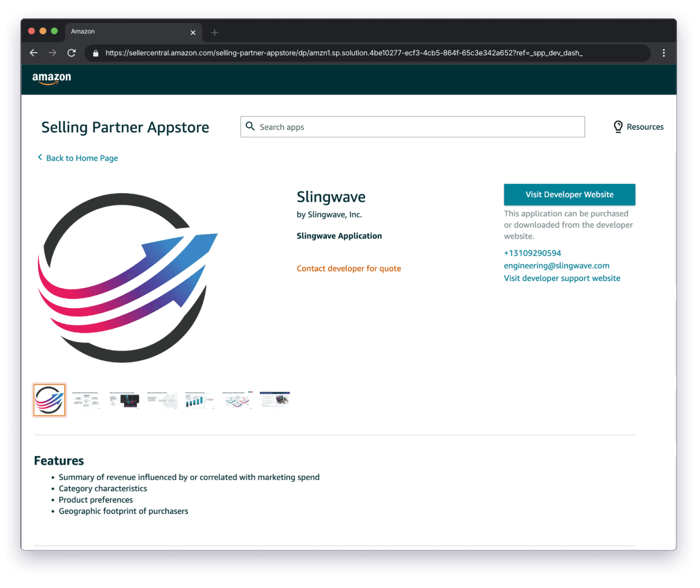Open the Resources link

pyautogui.click(x=645, y=127)
